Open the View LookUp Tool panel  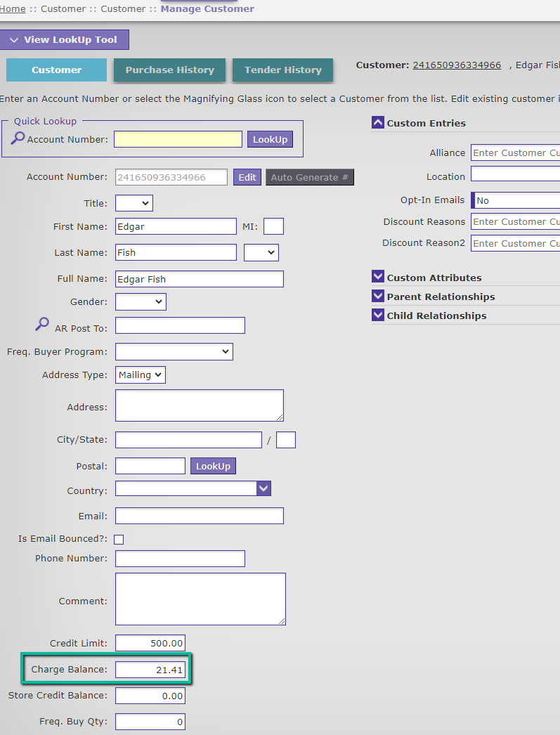point(64,40)
